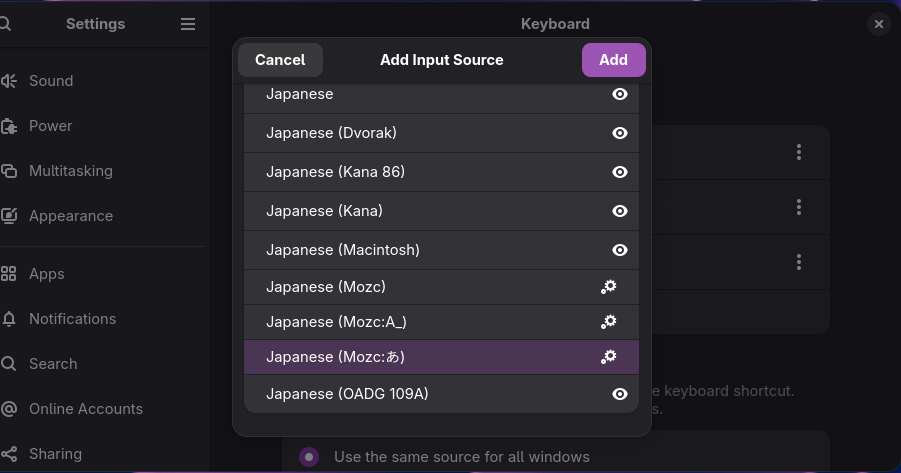The width and height of the screenshot is (901, 473).
Task: Go to Appearance settings in sidebar
Action: pos(70,216)
